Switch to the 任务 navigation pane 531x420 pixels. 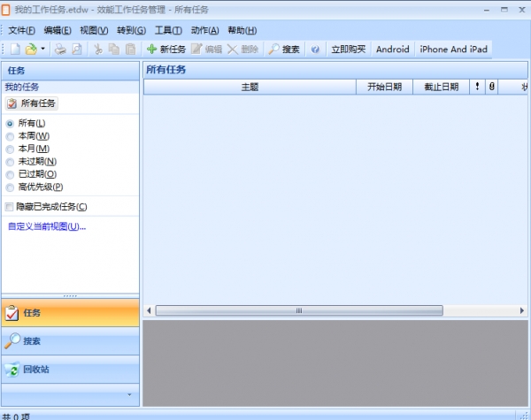[71, 313]
